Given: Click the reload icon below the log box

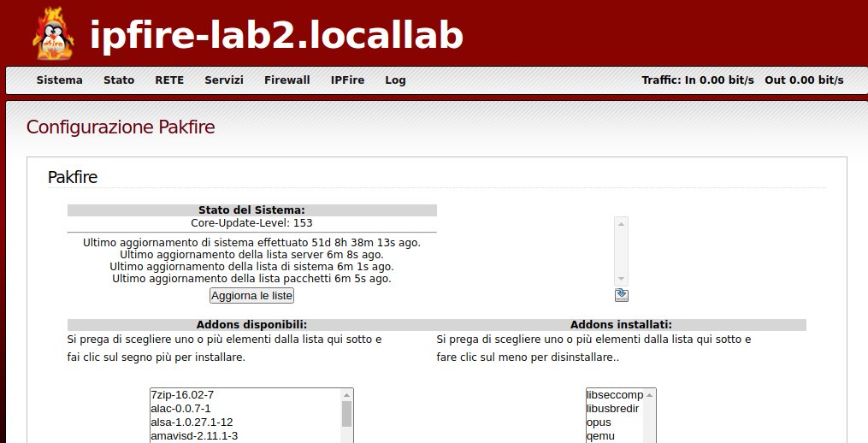Looking at the screenshot, I should (x=621, y=294).
